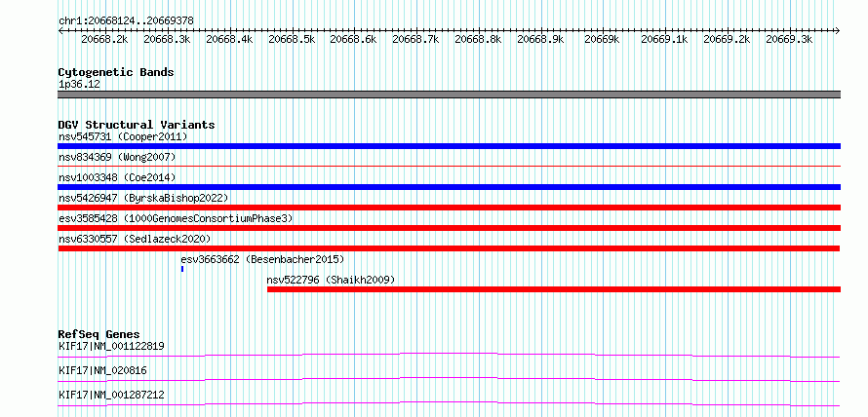The height and width of the screenshot is (417, 868).
Task: Click ruler position 20669.1k
Action: (x=664, y=39)
